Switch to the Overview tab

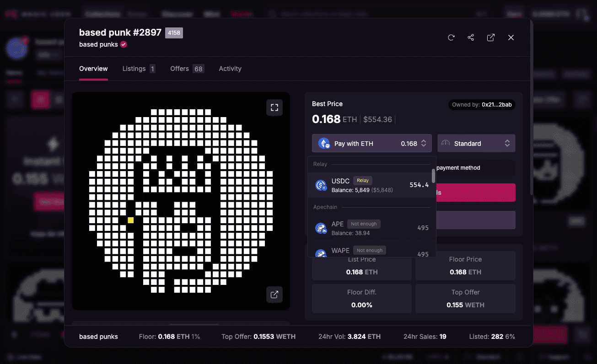[x=93, y=69]
